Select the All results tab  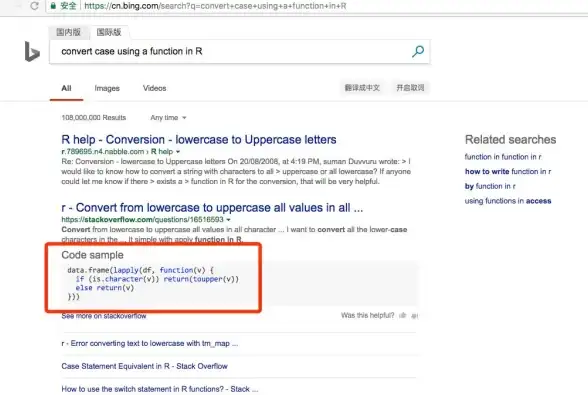(66, 88)
